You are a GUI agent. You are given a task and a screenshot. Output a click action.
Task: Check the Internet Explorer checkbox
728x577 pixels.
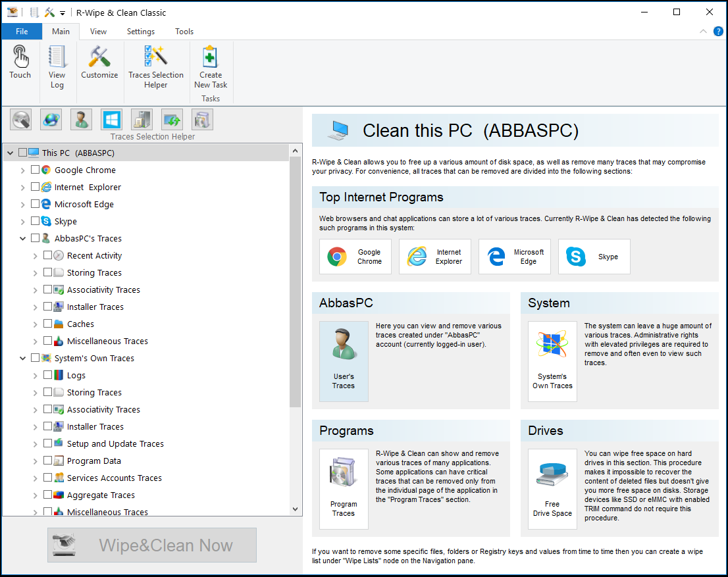click(x=35, y=187)
